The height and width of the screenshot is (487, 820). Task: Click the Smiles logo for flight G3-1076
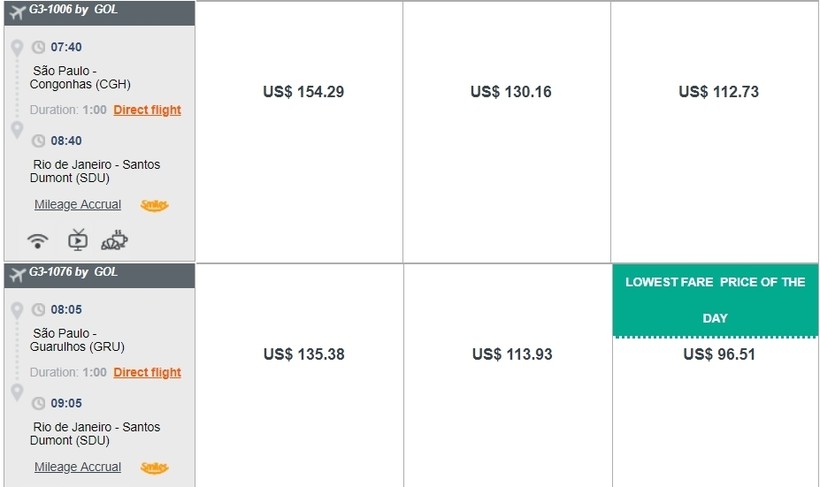(154, 468)
